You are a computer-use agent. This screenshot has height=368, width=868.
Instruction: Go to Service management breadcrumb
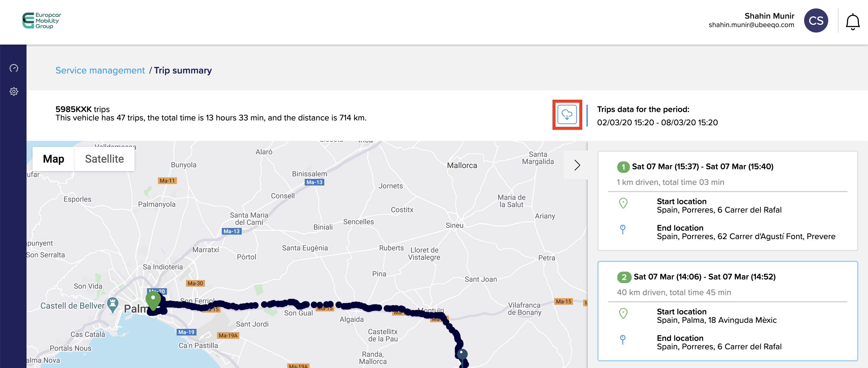click(100, 70)
